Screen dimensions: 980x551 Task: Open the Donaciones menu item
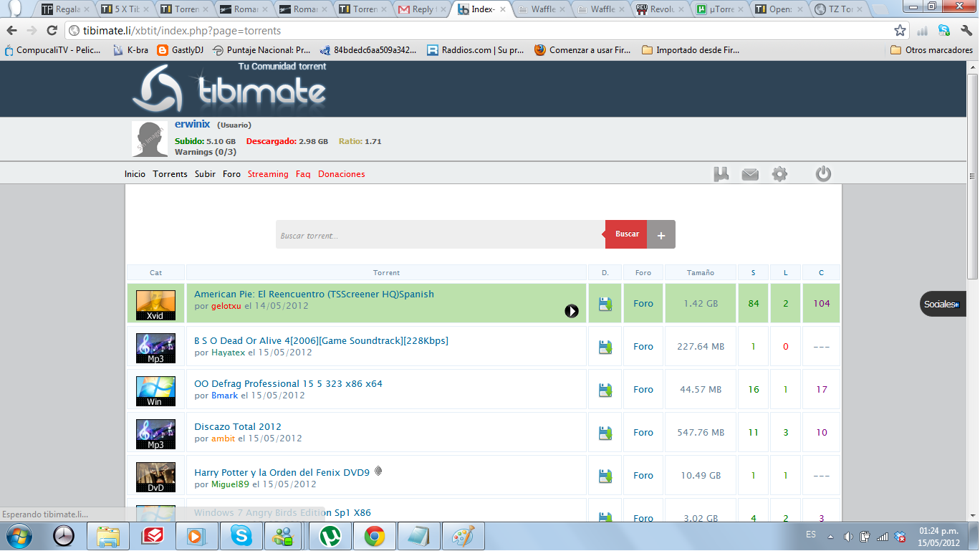[x=342, y=174]
